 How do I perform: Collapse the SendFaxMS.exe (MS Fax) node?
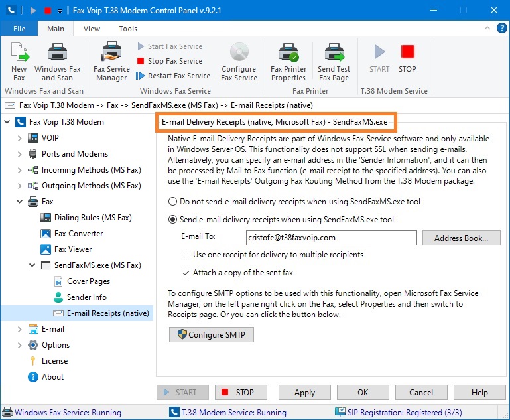pyautogui.click(x=32, y=265)
